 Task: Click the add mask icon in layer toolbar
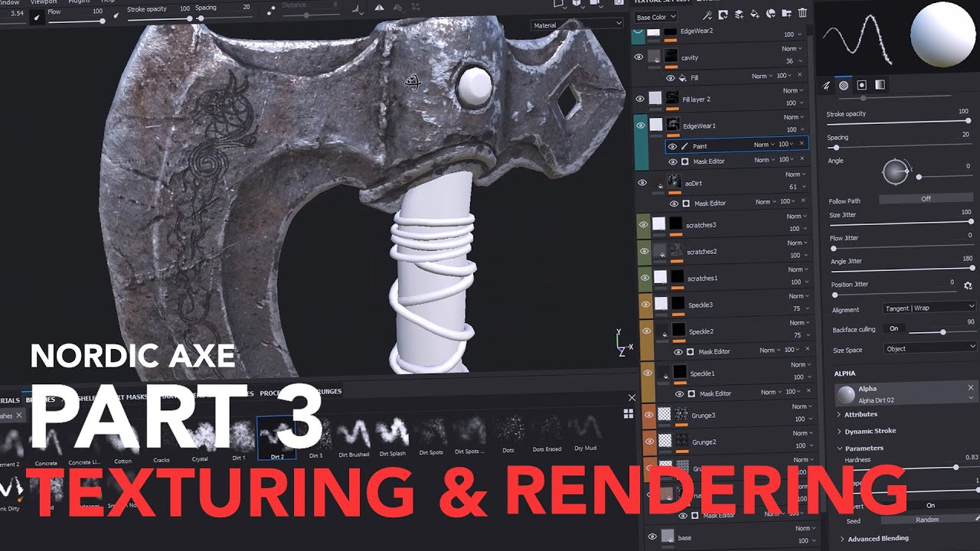click(724, 13)
